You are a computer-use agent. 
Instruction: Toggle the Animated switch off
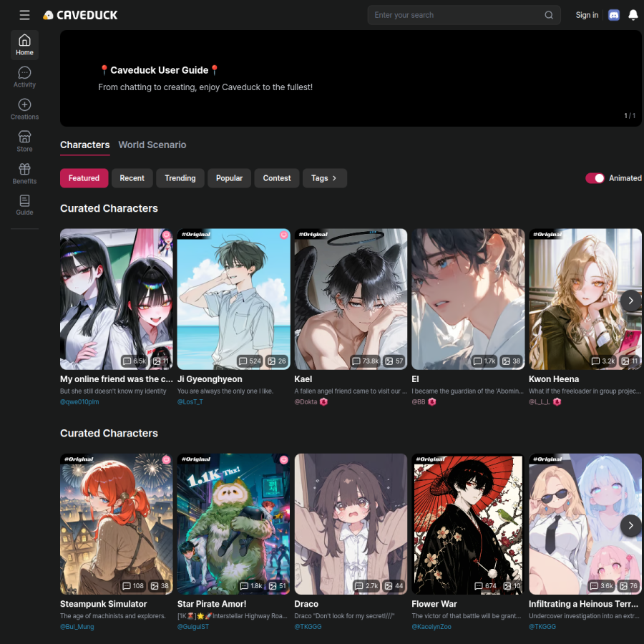(x=595, y=178)
